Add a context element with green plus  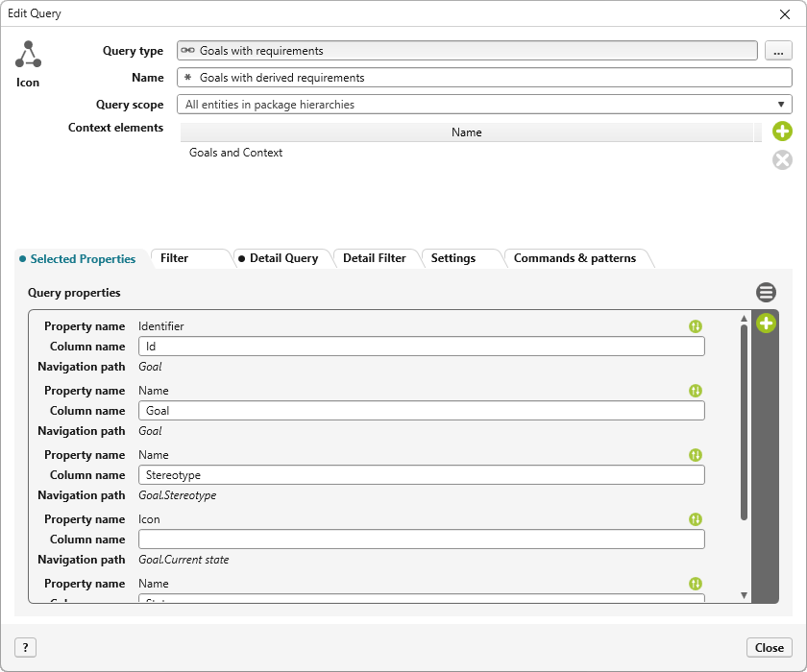[x=782, y=132]
